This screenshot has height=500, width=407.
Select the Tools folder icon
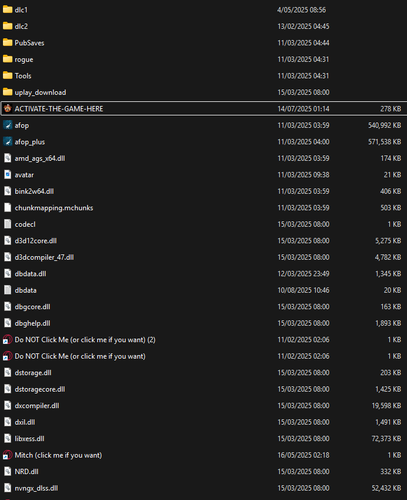[x=7, y=76]
